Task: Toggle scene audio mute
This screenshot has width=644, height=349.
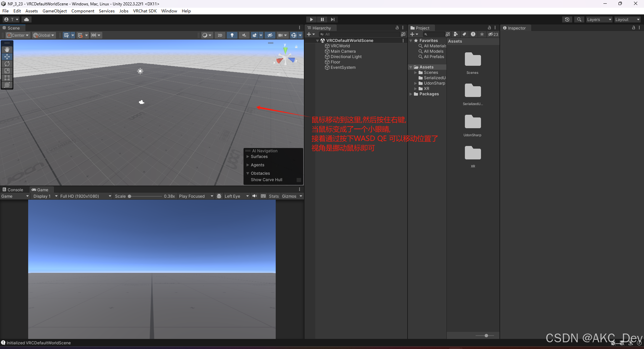Action: pyautogui.click(x=244, y=35)
